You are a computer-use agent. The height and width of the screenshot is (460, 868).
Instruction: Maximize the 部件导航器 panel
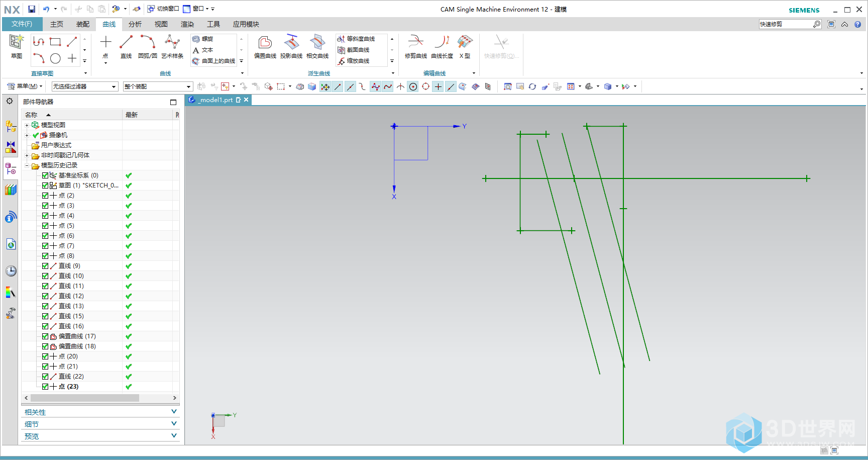(173, 102)
